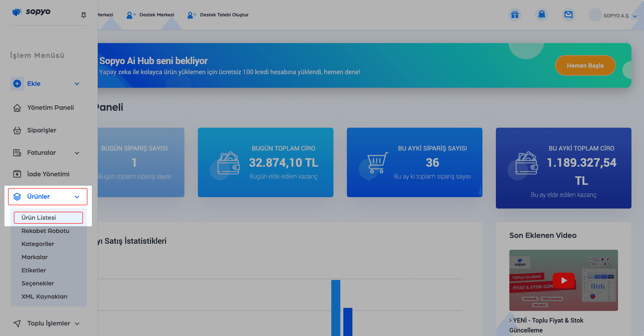Click the Bugün elde edilen kazanç caption
This screenshot has height=336, width=644.
[x=283, y=176]
